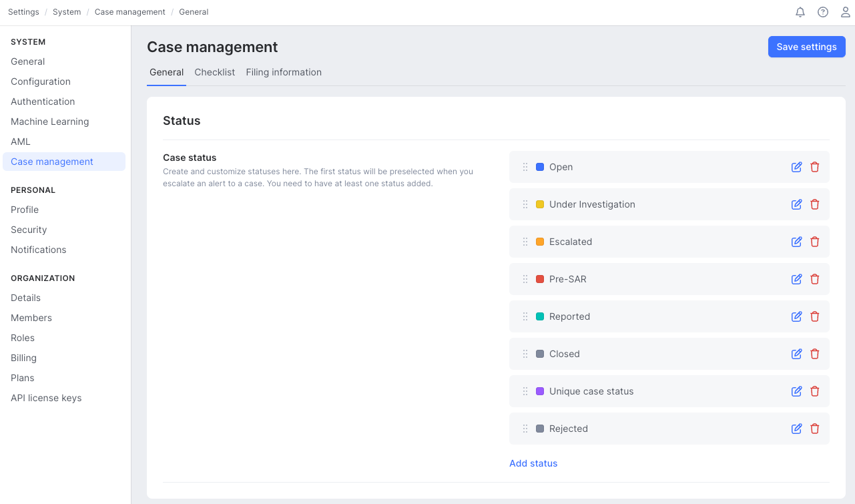The height and width of the screenshot is (504, 855).
Task: Grab the drag handle of Closed status
Action: 525,354
